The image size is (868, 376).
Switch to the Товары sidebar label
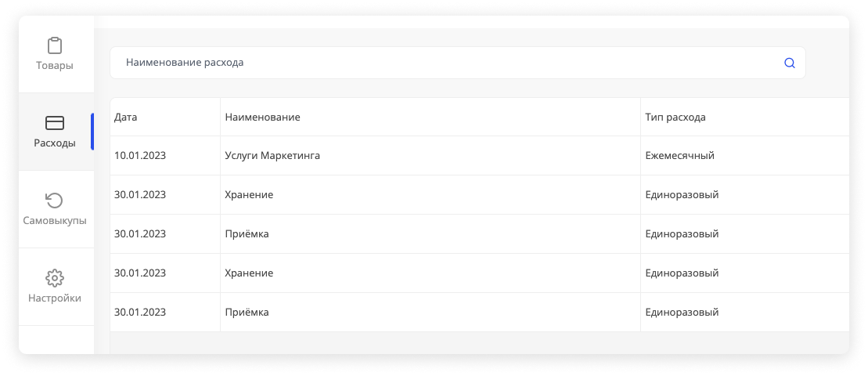pos(55,65)
